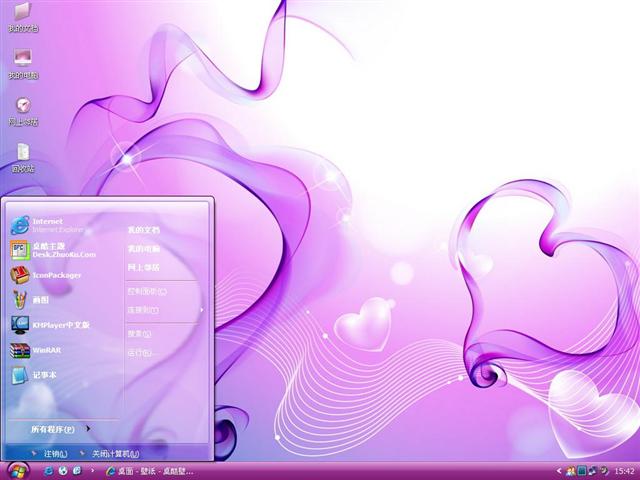Launch KMPlayer中文版 from the Start menu
Screen dimensions: 640x480
click(x=60, y=325)
